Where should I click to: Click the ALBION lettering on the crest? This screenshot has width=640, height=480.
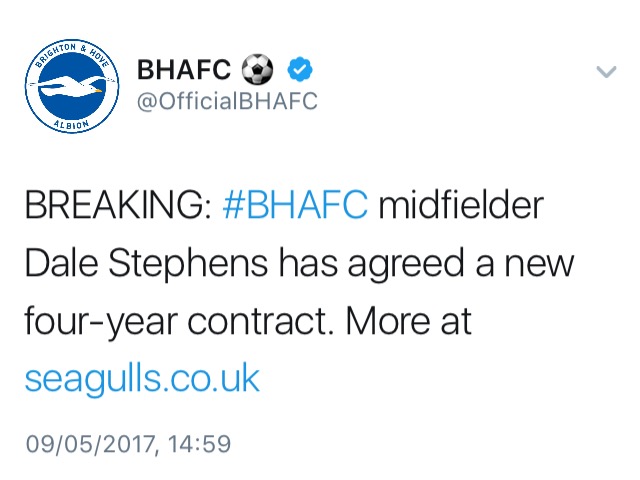coord(72,125)
